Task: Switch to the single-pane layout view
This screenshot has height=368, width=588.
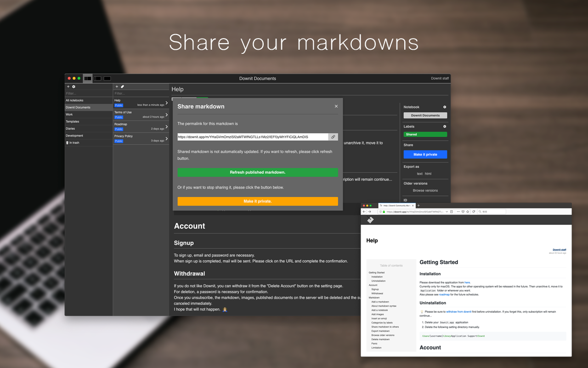Action: coord(107,79)
